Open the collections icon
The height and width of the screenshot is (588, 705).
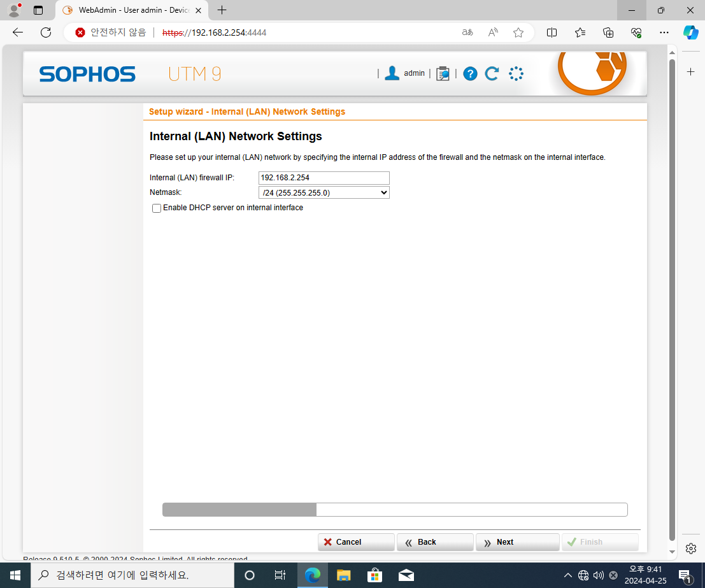[x=608, y=32]
